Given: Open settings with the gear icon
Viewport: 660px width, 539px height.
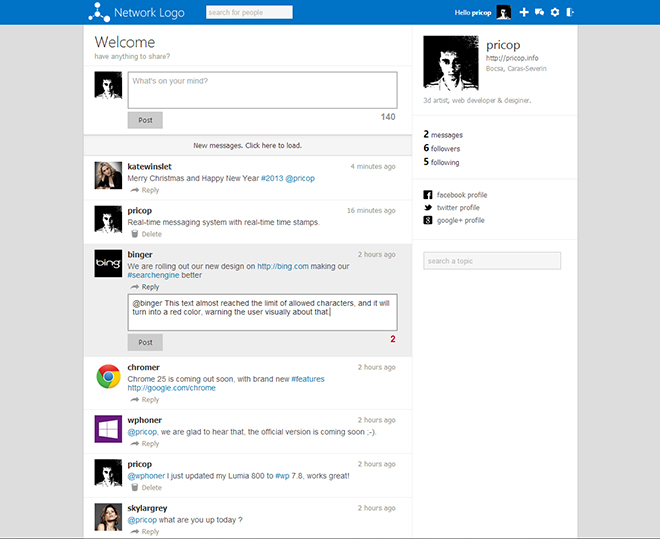Looking at the screenshot, I should (554, 12).
